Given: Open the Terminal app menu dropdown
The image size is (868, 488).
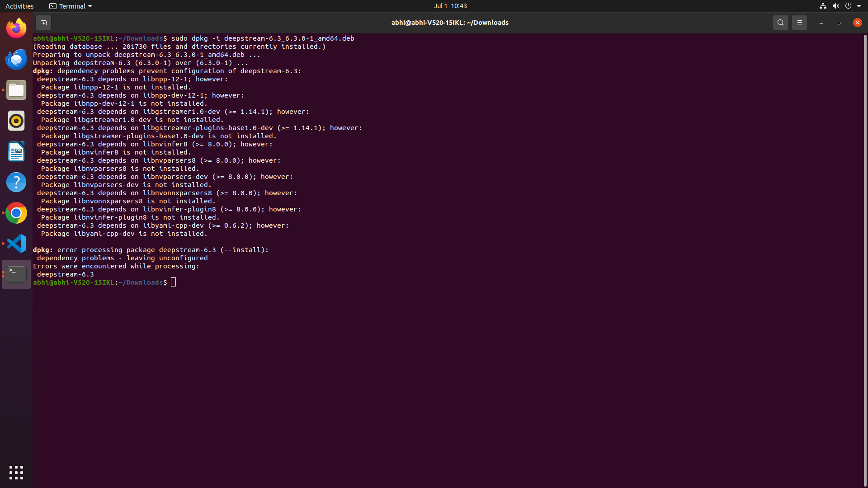Looking at the screenshot, I should pos(71,6).
